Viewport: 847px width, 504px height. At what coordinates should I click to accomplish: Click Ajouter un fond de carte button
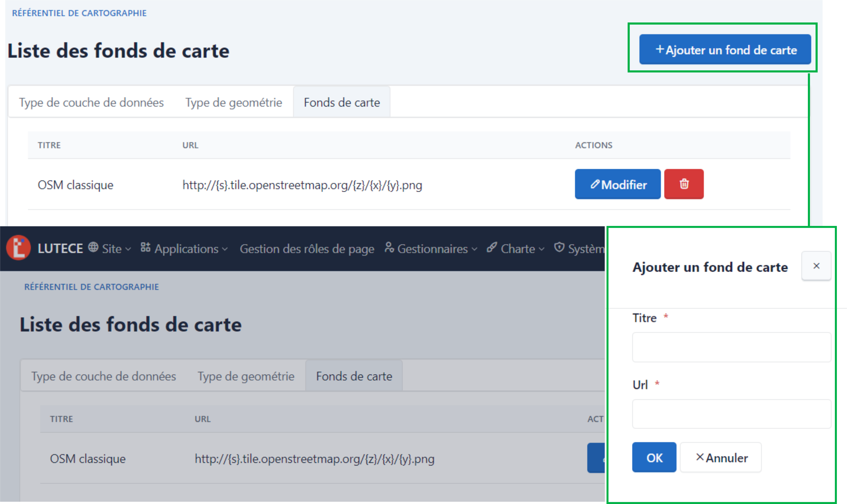point(725,49)
